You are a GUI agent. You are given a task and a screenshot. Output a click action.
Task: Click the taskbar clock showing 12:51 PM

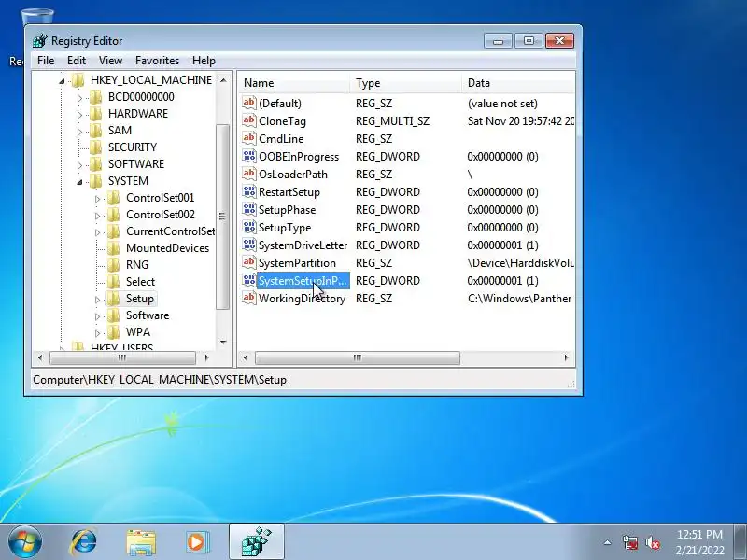point(699,535)
